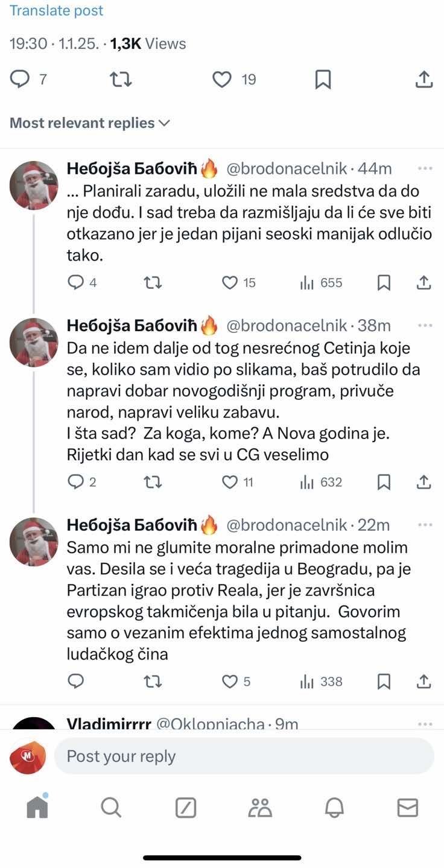Open Search from bottom navigation
This screenshot has height=868, width=444.
tap(111, 806)
